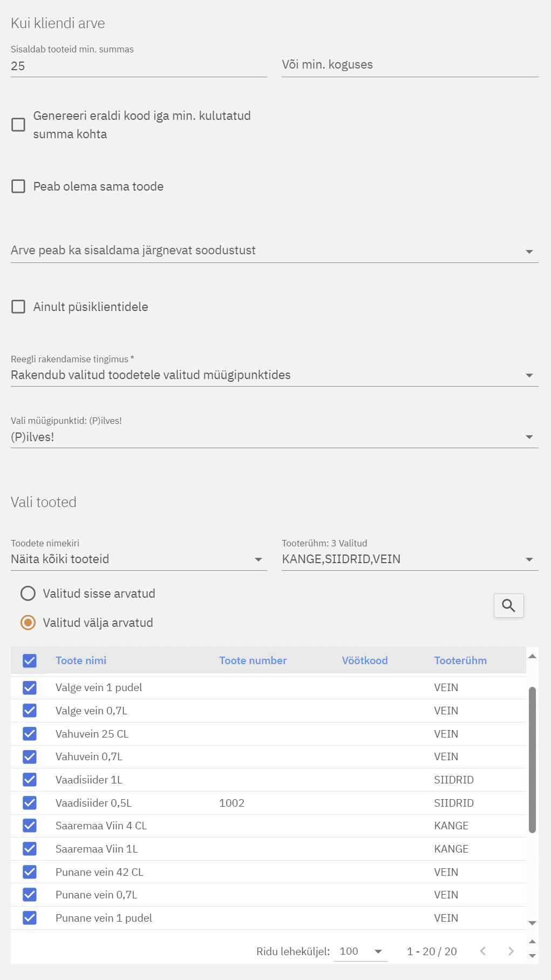This screenshot has height=980, width=551.
Task: Tick 'Ainult püsiklientidele' checkbox
Action: coord(18,307)
